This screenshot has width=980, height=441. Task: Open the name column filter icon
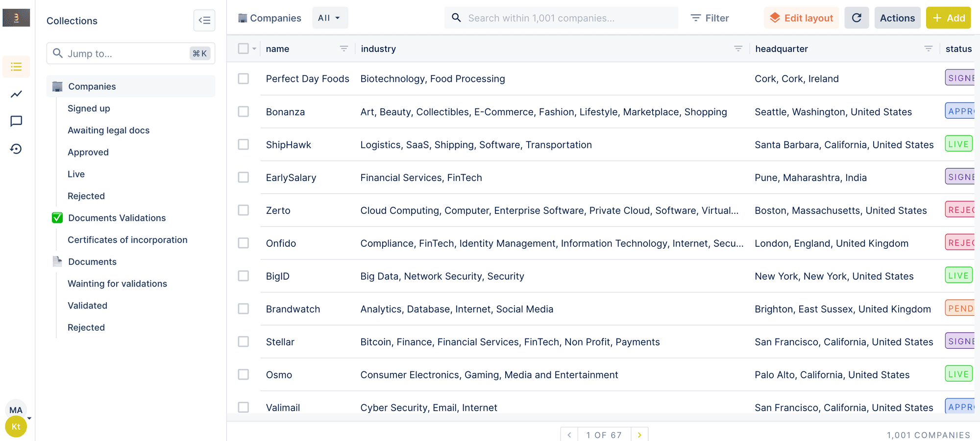coord(344,49)
